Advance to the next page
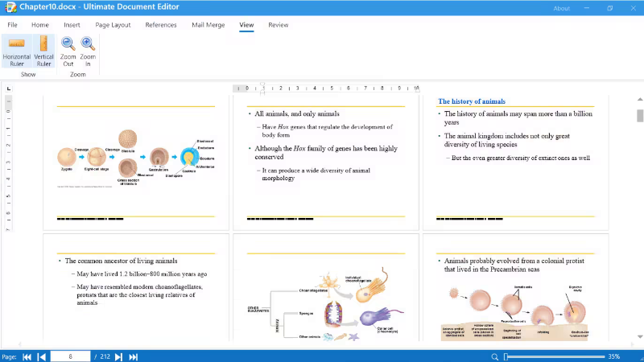The height and width of the screenshot is (362, 644). pos(118,356)
